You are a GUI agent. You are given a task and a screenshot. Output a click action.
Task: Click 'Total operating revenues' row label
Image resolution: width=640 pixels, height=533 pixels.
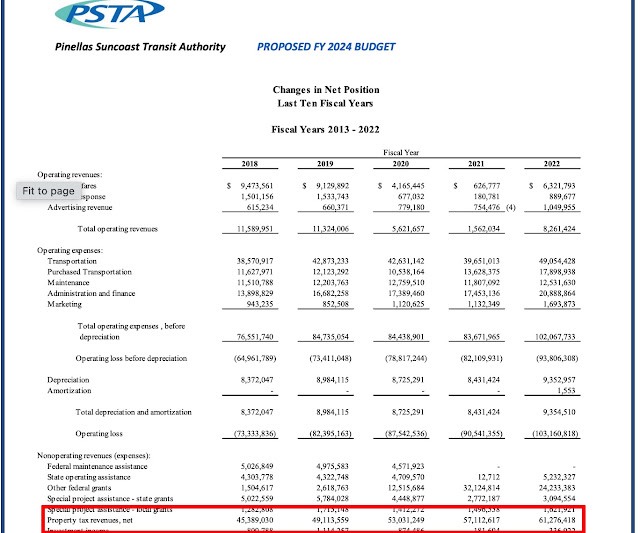[x=118, y=229]
